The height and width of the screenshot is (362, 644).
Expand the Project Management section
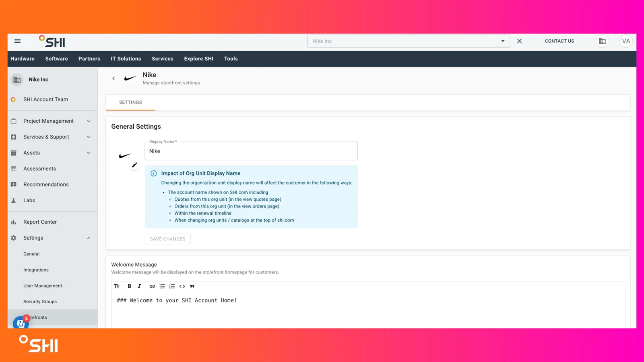(x=89, y=121)
